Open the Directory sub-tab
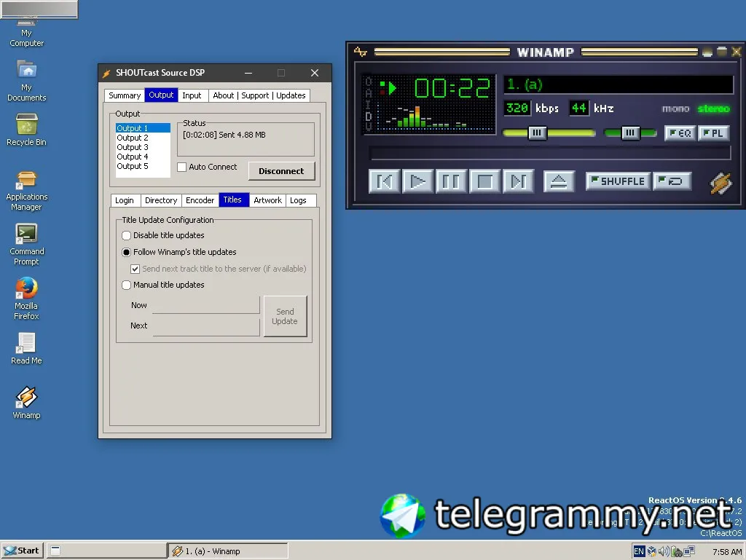 161,200
